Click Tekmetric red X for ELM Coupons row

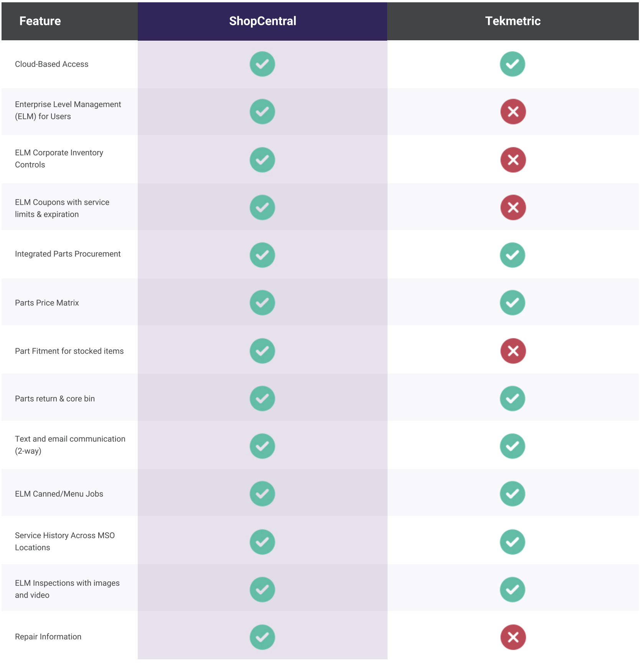513,208
